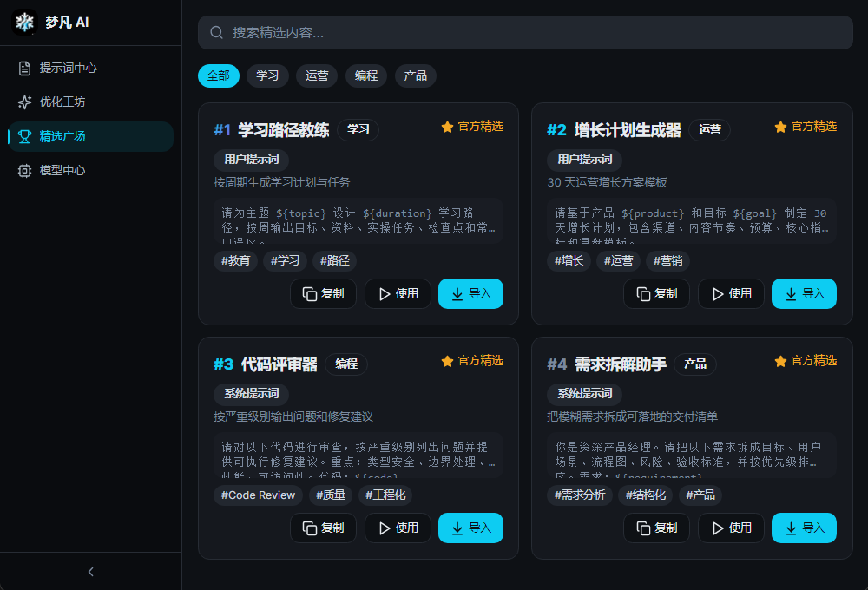Select the 全部 filter chip
868x590 pixels.
coord(219,75)
